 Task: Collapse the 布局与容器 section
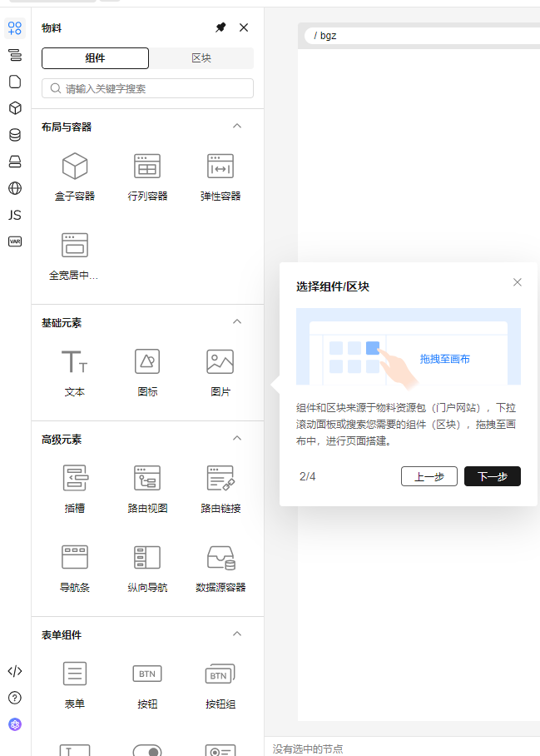(x=237, y=127)
